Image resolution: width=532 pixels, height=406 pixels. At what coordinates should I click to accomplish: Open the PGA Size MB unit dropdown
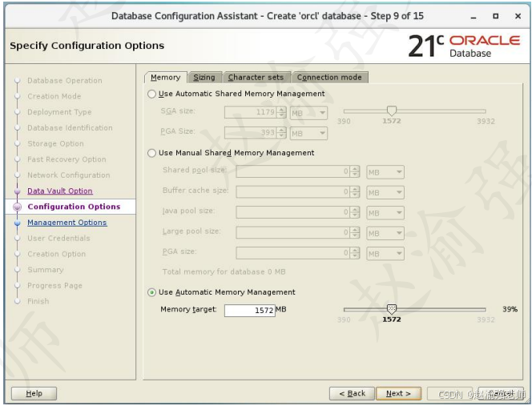[x=308, y=133]
